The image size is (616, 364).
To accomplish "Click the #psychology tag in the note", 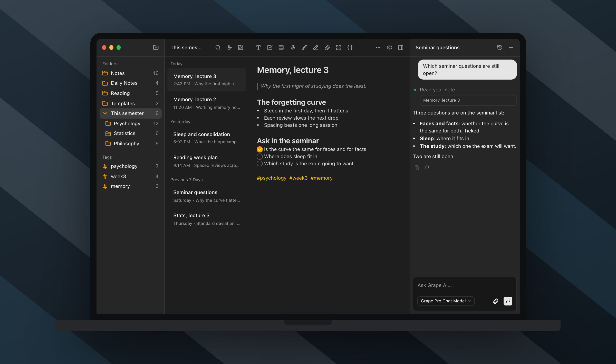I will tap(272, 178).
